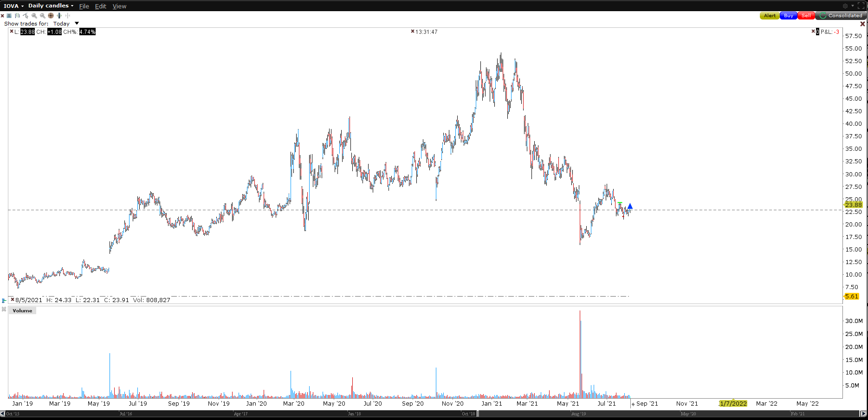This screenshot has height=420, width=868.
Task: Open the IOVA symbol dropdown
Action: coord(14,6)
